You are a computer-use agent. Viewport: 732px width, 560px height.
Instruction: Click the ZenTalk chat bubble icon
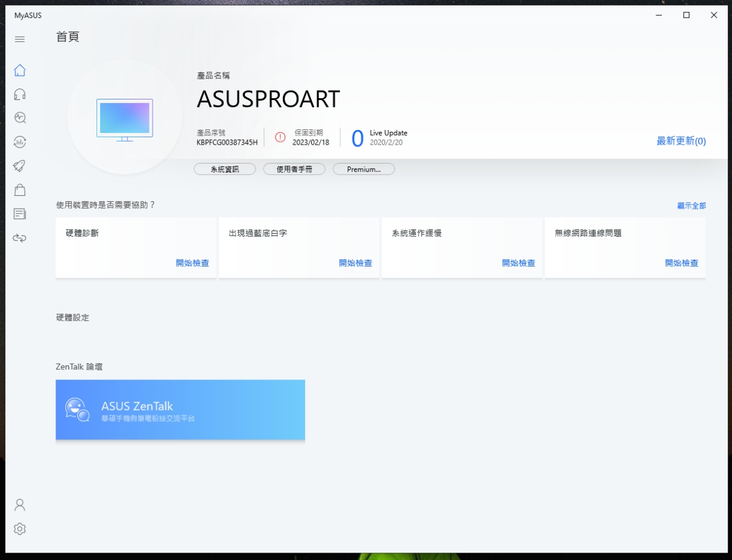(x=77, y=410)
